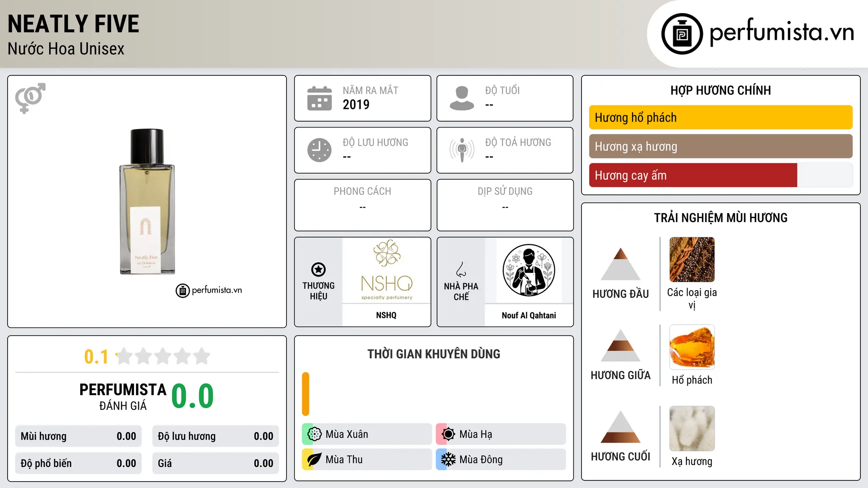Click the NĂM RA MẮT label

tap(370, 91)
